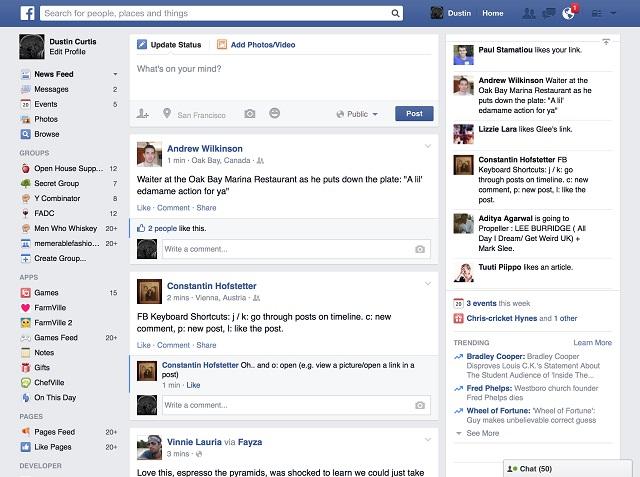Image resolution: width=640 pixels, height=477 pixels.
Task: Select the Update Status tab
Action: [170, 45]
